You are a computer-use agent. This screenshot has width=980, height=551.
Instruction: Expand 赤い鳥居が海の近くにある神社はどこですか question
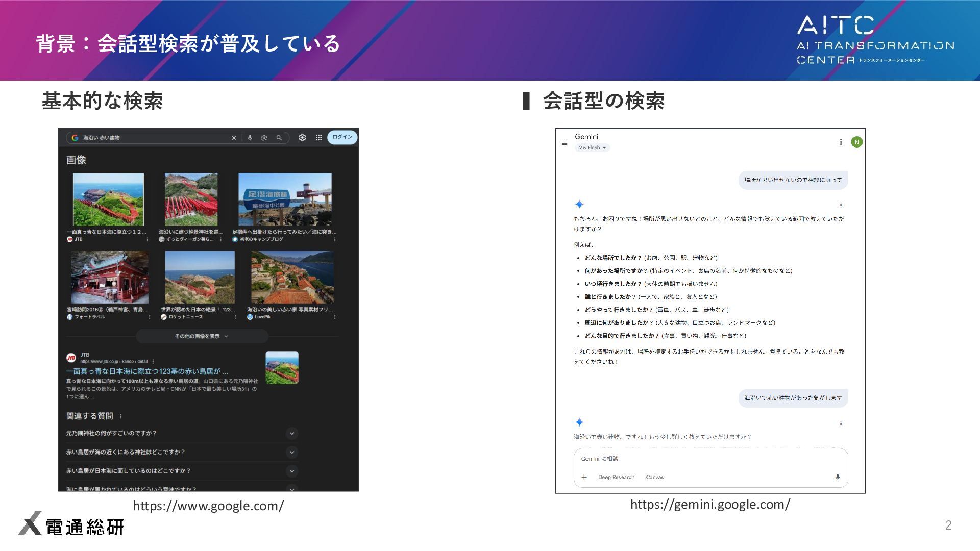pos(182,452)
